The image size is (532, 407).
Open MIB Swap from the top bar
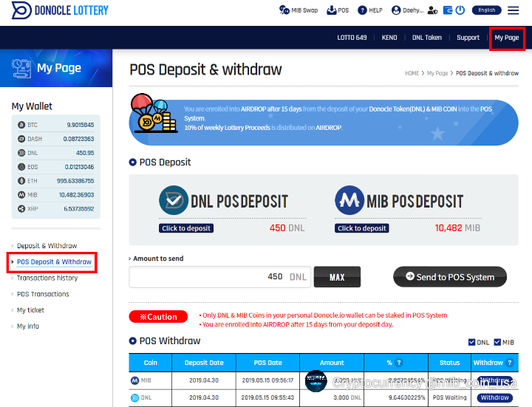(x=298, y=10)
